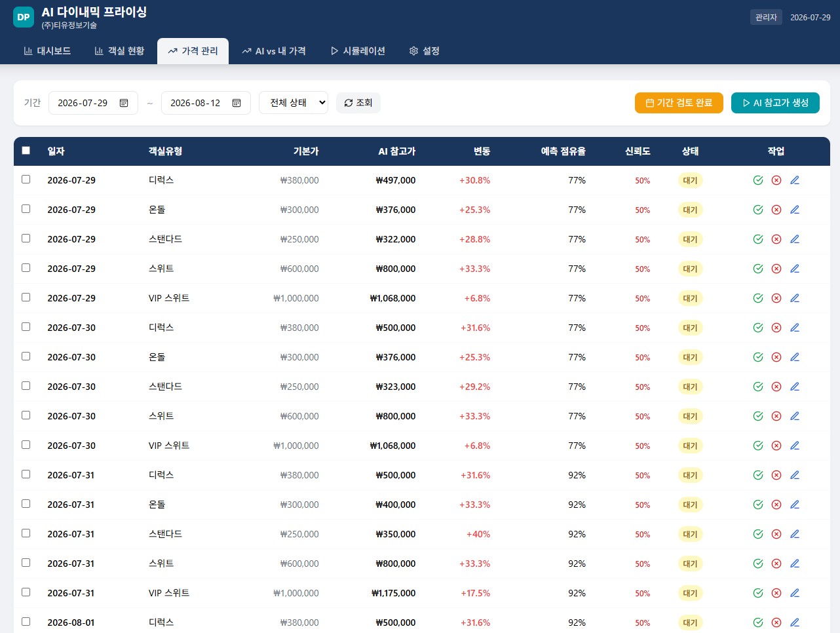Click the +40% change value

[x=478, y=534]
